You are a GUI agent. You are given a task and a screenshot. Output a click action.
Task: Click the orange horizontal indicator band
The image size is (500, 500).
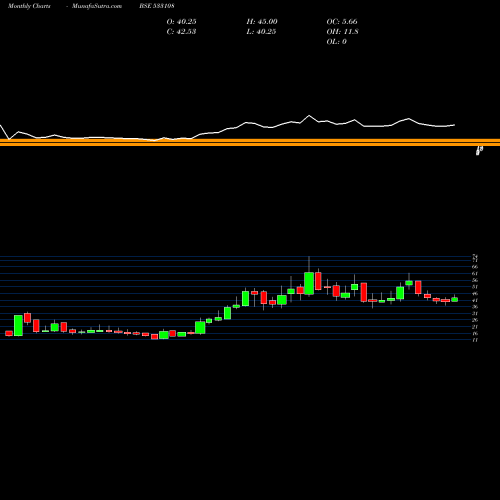pos(250,142)
